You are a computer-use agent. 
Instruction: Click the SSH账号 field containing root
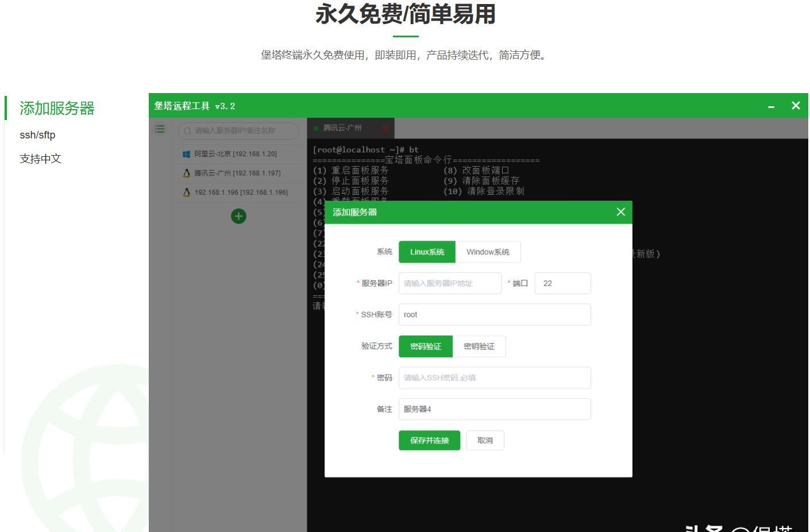495,315
